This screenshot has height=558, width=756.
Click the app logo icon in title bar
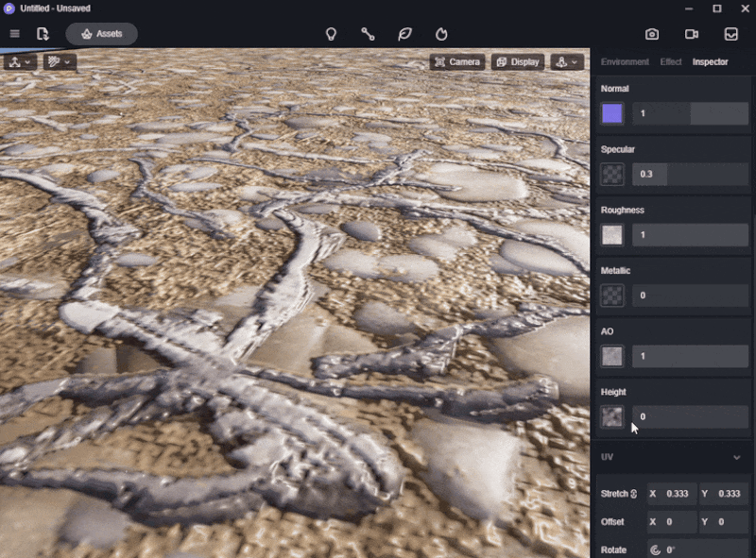click(x=9, y=8)
